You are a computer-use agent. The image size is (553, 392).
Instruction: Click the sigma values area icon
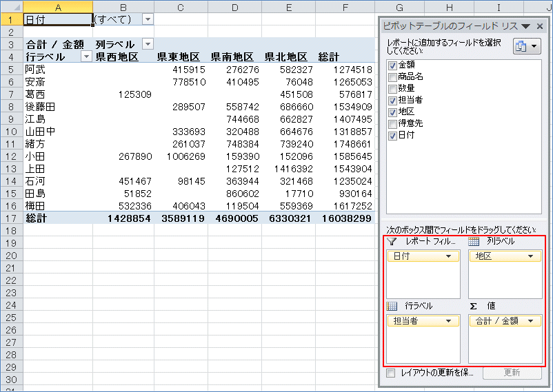click(x=474, y=305)
